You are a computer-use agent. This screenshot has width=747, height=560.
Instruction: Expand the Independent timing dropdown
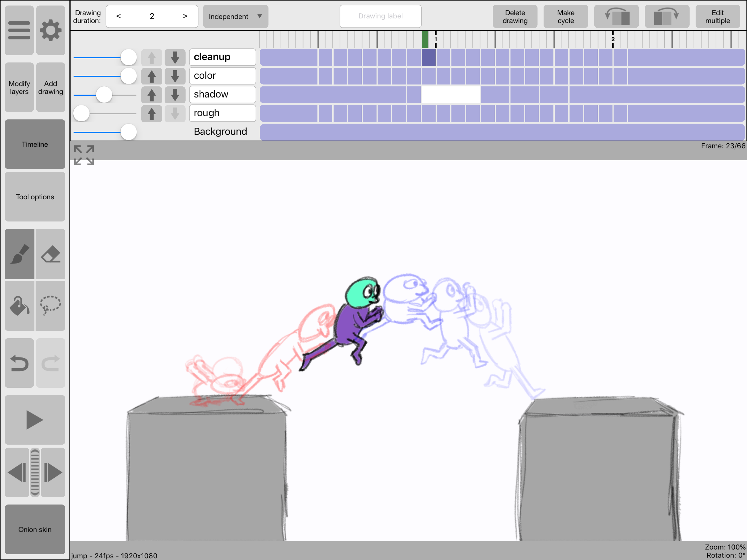pyautogui.click(x=235, y=16)
